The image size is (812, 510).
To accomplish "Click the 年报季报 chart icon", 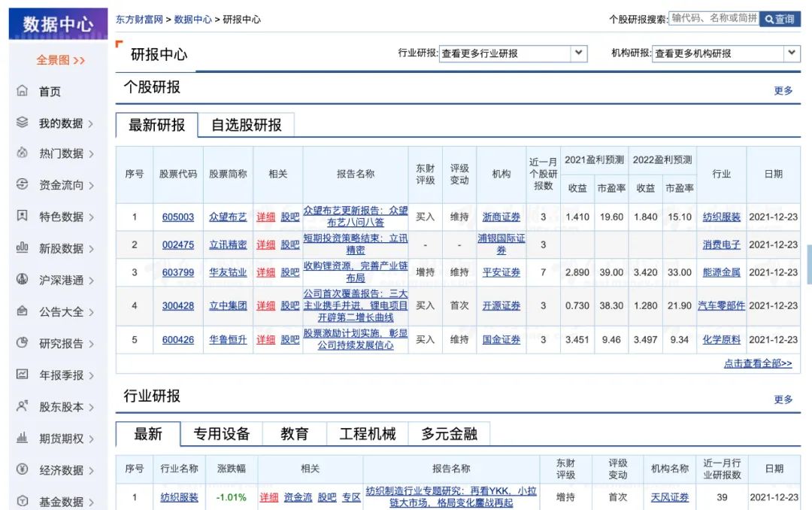I will pos(23,374).
